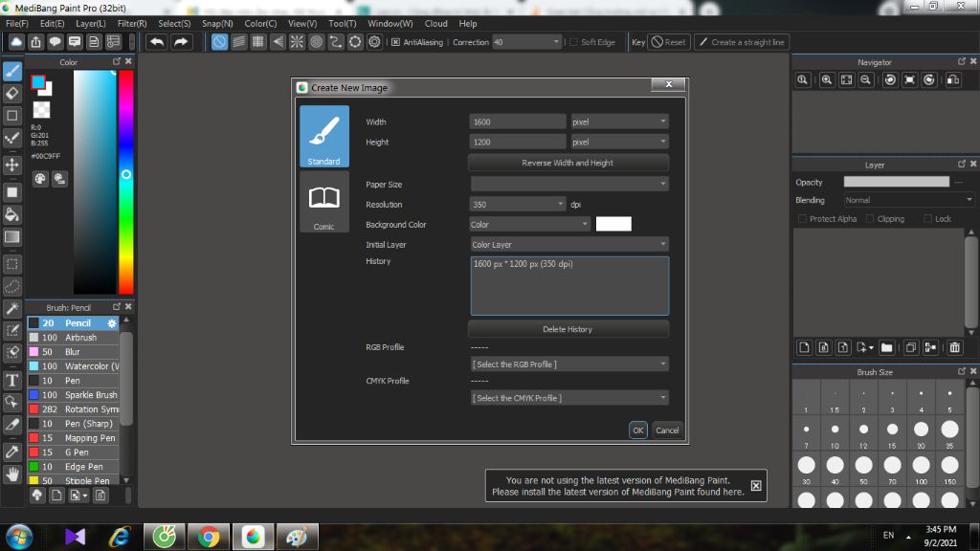Open the Height unit pixel dropdown

pos(619,142)
